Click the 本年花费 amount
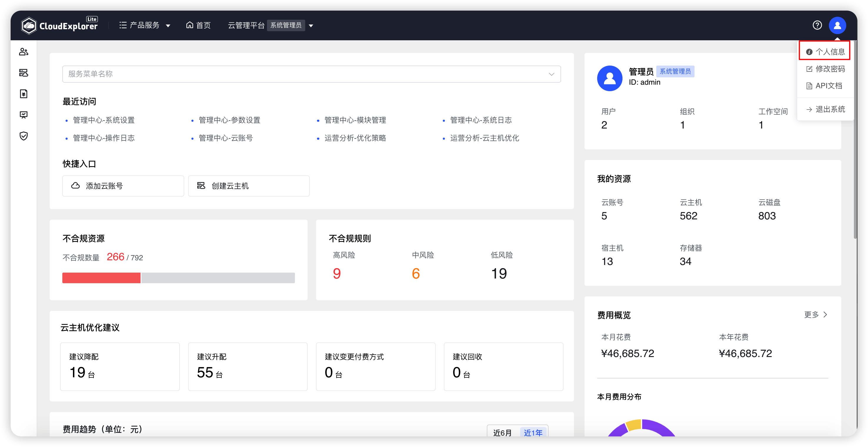Screen dimensions: 868x447 (745, 353)
